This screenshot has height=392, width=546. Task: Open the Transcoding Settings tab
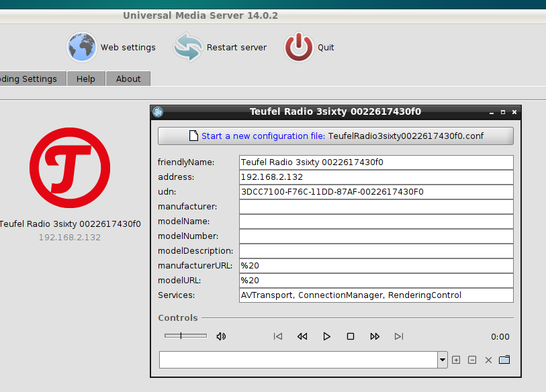point(32,79)
